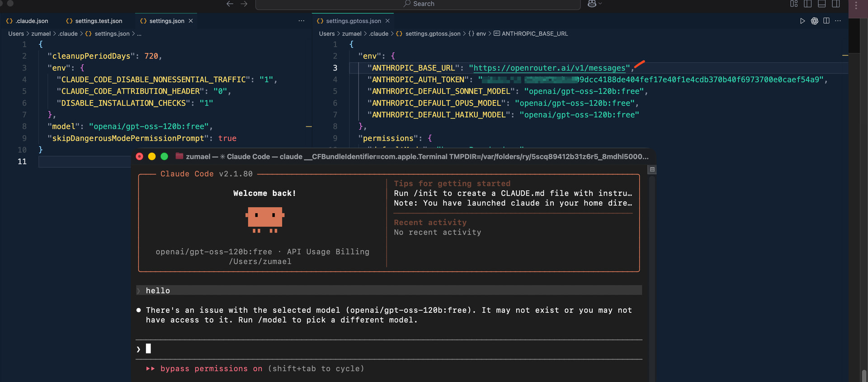This screenshot has height=382, width=868.
Task: Click the terminal window's scroll indicator icon
Action: (652, 169)
